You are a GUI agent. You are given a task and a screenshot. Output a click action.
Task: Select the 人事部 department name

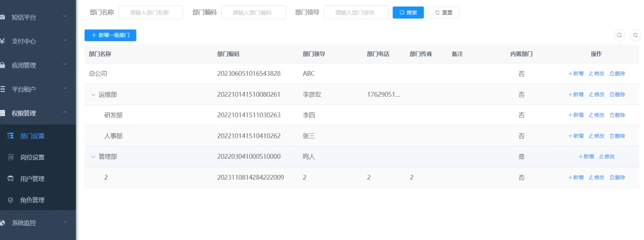click(x=113, y=136)
